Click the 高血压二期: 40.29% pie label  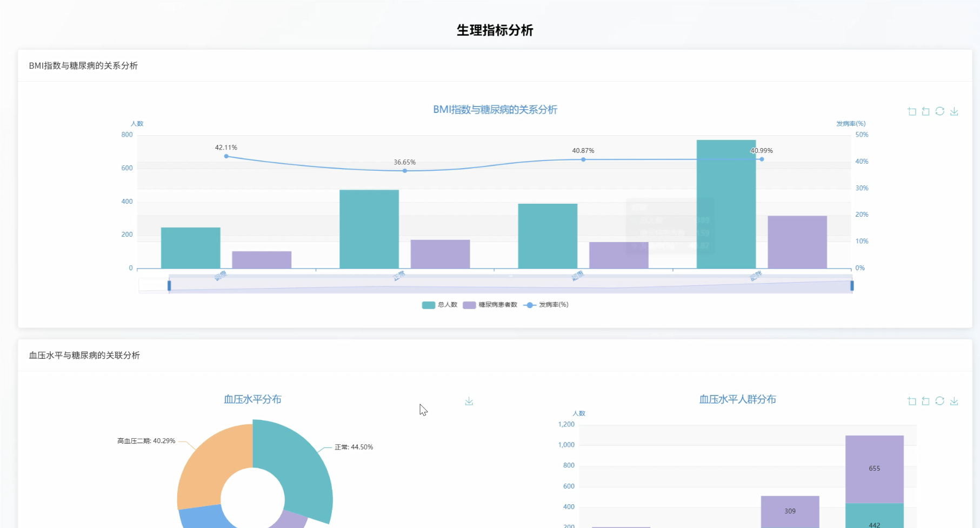click(146, 441)
